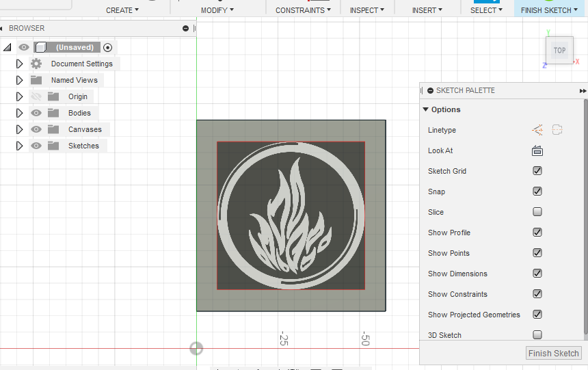This screenshot has width=588, height=370.
Task: Expand the Origin folder
Action: click(20, 96)
